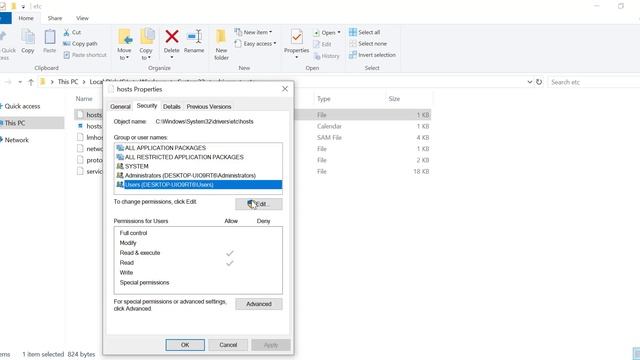Click the Advanced button
Viewport: 640px width, 360px height.
(x=259, y=304)
